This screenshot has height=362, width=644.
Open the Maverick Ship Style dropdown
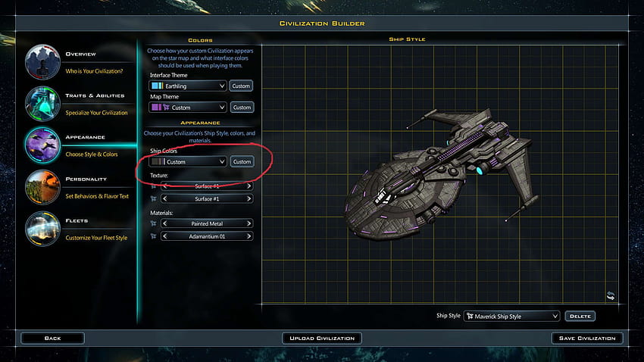(511, 316)
